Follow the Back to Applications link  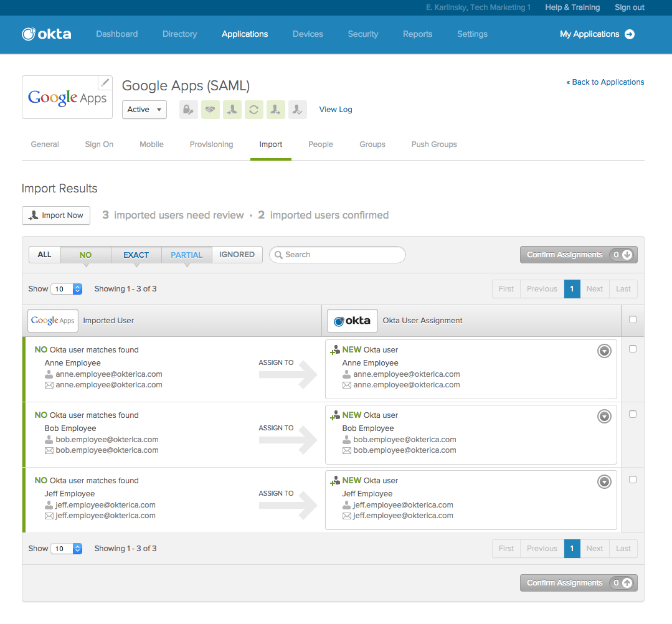pos(605,82)
